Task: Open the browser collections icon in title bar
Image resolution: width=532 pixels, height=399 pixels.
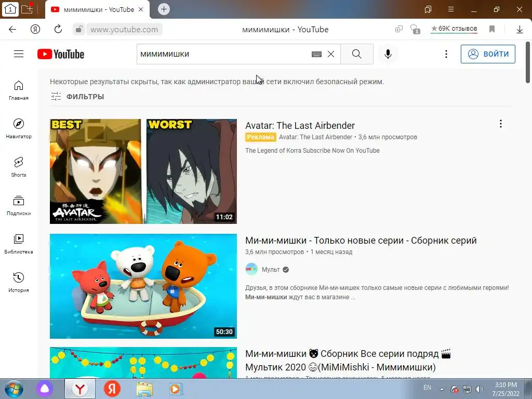Action: (428, 9)
